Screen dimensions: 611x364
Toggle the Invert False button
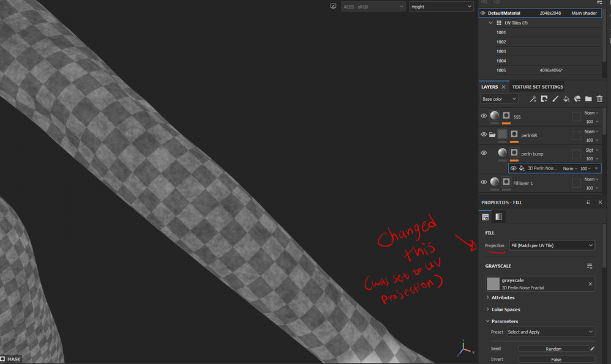pos(557,359)
